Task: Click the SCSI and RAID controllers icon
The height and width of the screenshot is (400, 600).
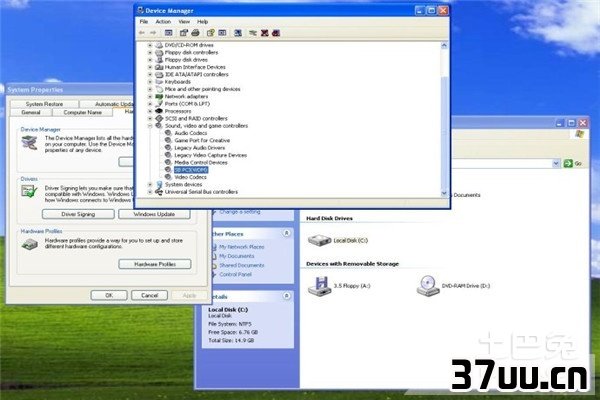Action: [x=159, y=118]
